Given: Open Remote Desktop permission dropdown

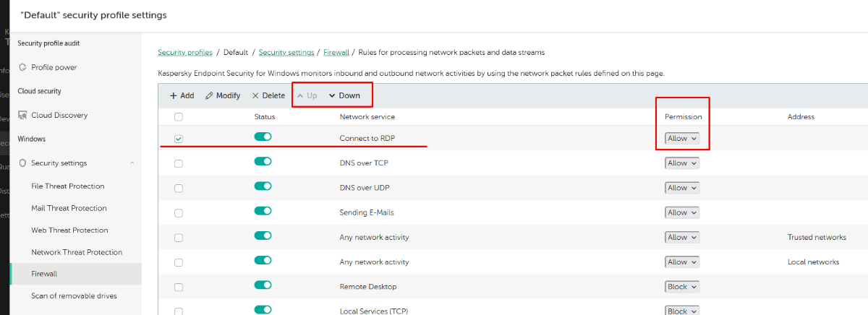Looking at the screenshot, I should (x=682, y=287).
